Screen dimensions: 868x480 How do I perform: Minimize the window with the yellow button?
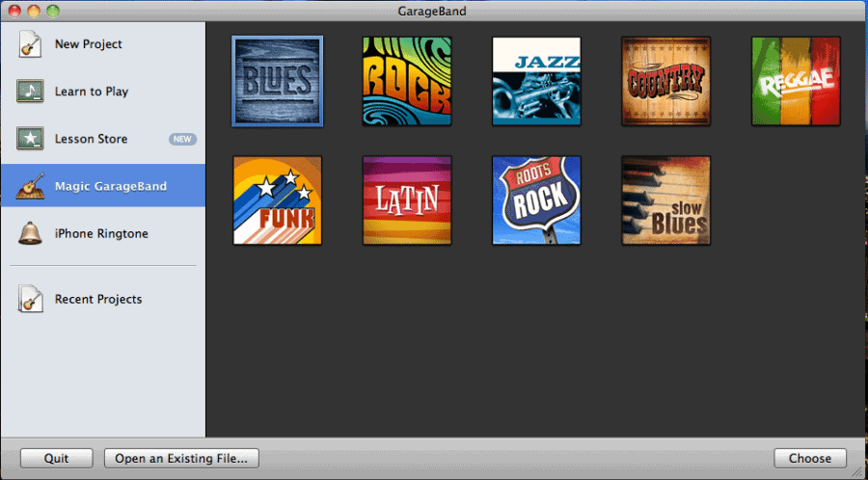[34, 11]
